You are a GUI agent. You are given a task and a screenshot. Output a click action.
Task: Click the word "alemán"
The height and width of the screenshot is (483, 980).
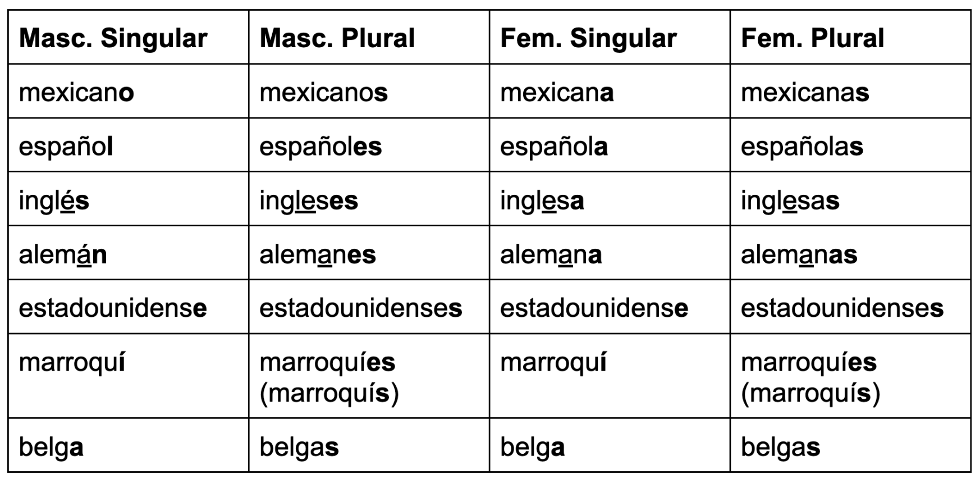coord(63,254)
